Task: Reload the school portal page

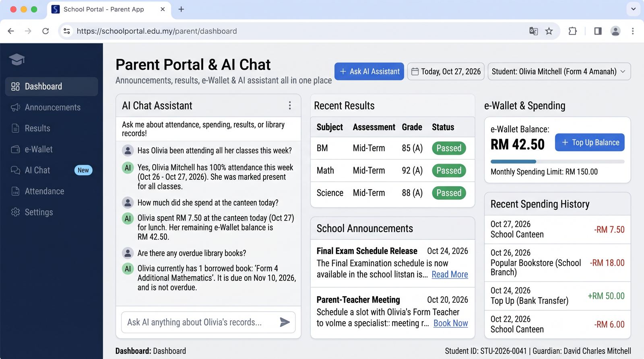Action: click(x=45, y=31)
